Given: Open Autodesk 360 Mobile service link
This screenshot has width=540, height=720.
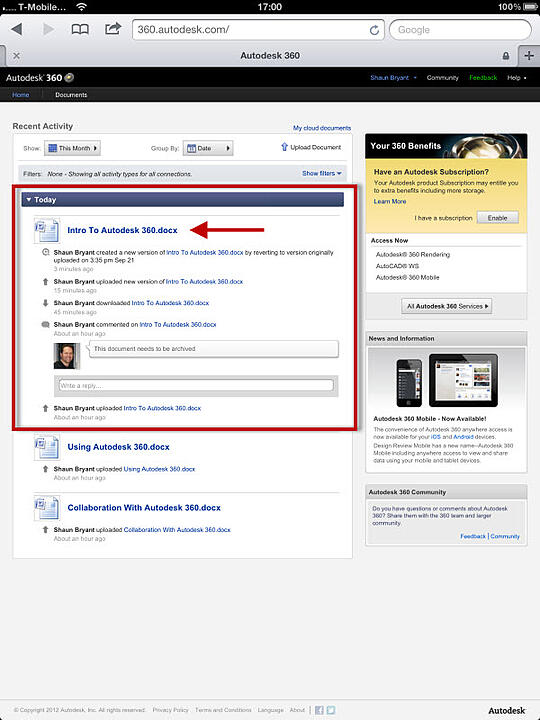Looking at the screenshot, I should pyautogui.click(x=407, y=277).
